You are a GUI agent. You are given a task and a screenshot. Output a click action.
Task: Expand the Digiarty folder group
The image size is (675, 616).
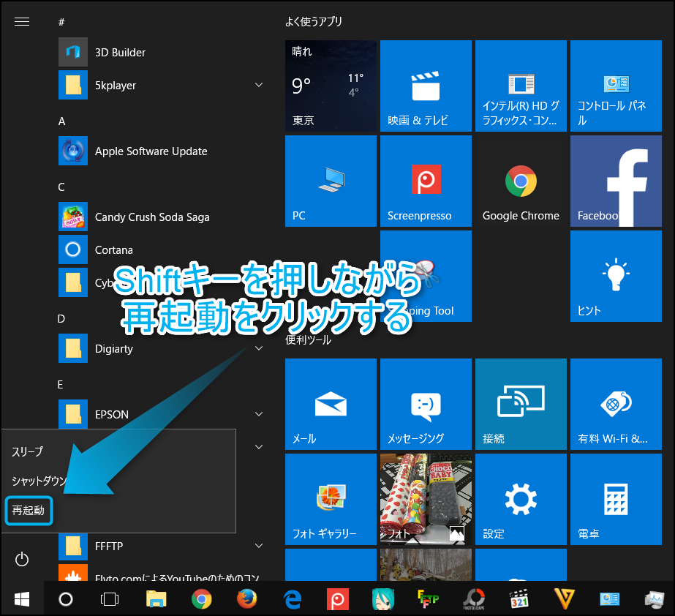coord(259,349)
